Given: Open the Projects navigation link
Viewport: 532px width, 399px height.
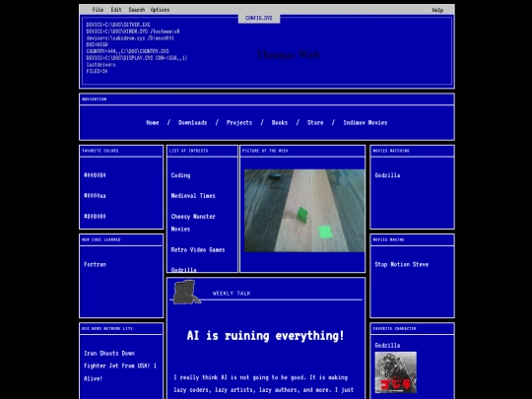Looking at the screenshot, I should click(x=239, y=123).
